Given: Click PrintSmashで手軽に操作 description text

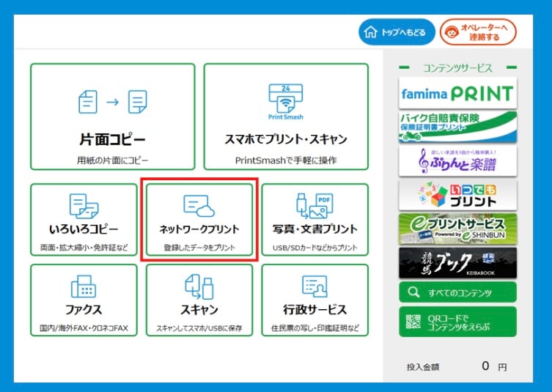Looking at the screenshot, I should (x=286, y=160).
